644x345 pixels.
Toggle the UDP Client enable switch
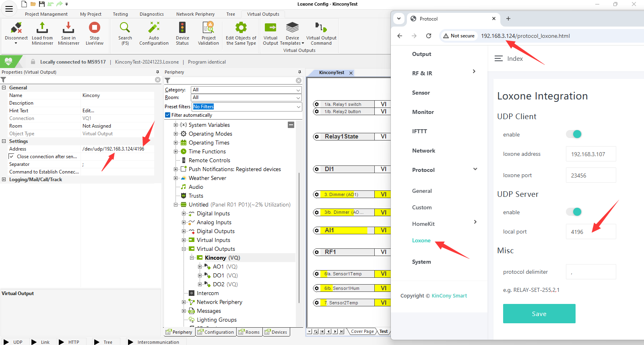(574, 134)
